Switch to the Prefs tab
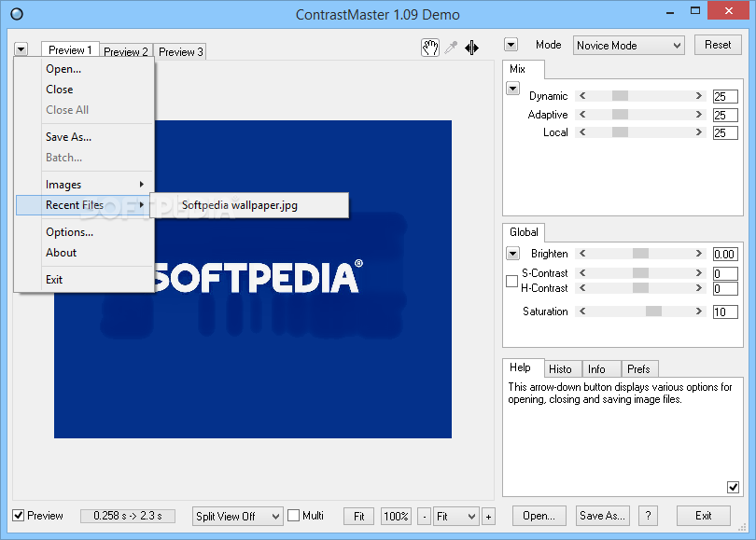This screenshot has width=756, height=540. pos(638,369)
